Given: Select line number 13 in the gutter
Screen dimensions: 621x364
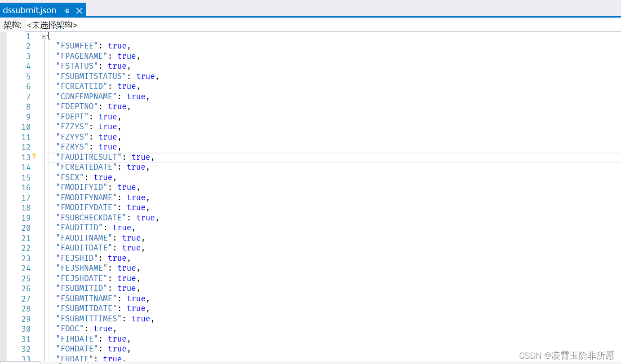Looking at the screenshot, I should click(x=26, y=157).
